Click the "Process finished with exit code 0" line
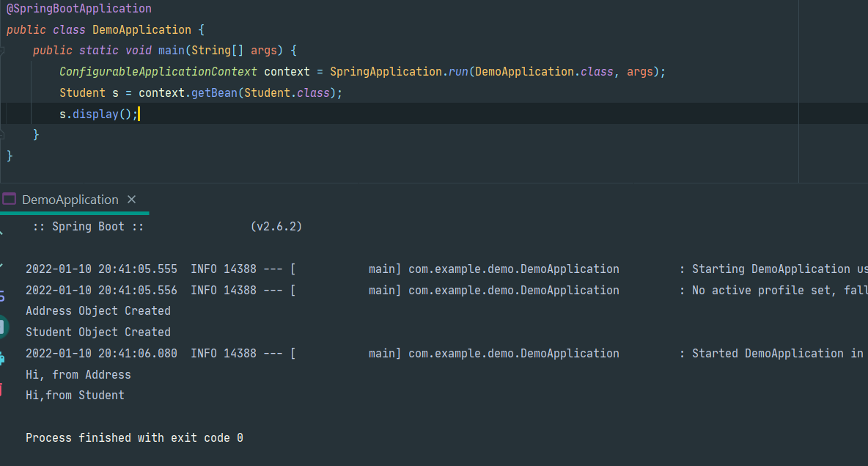Viewport: 868px width, 466px height. point(134,438)
